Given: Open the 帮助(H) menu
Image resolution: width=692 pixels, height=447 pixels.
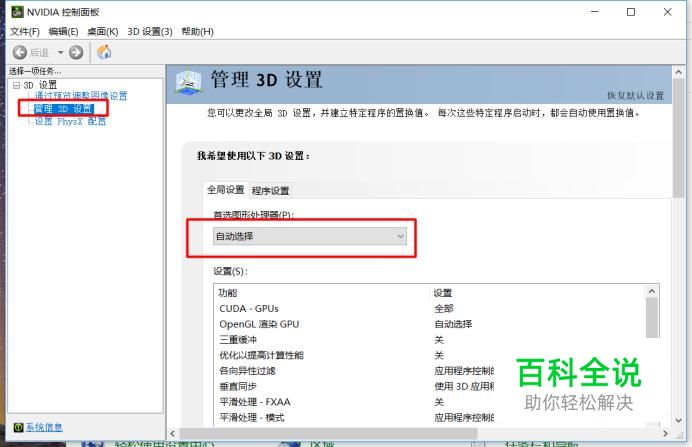Looking at the screenshot, I should pos(198,32).
